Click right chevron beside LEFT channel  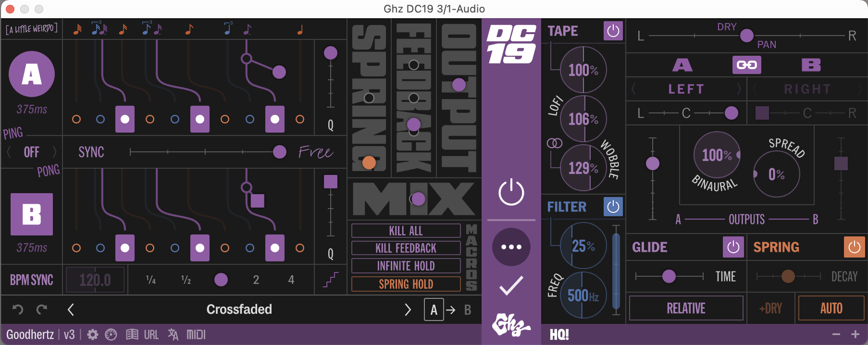pyautogui.click(x=739, y=89)
